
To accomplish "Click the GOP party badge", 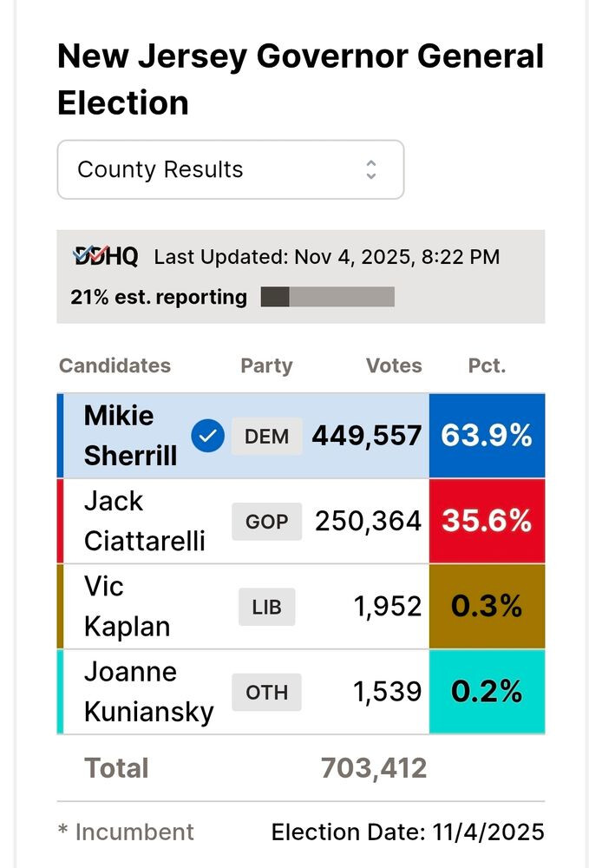I will 266,521.
